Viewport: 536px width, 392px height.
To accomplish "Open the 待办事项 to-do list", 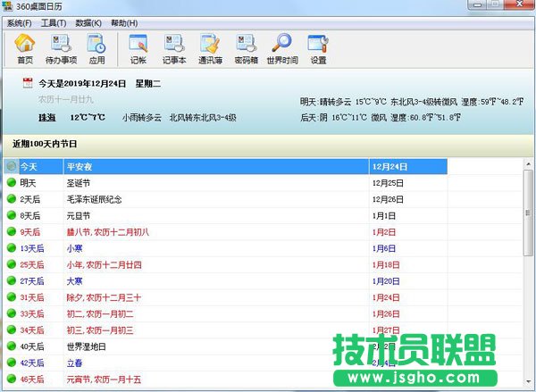I will coord(61,48).
